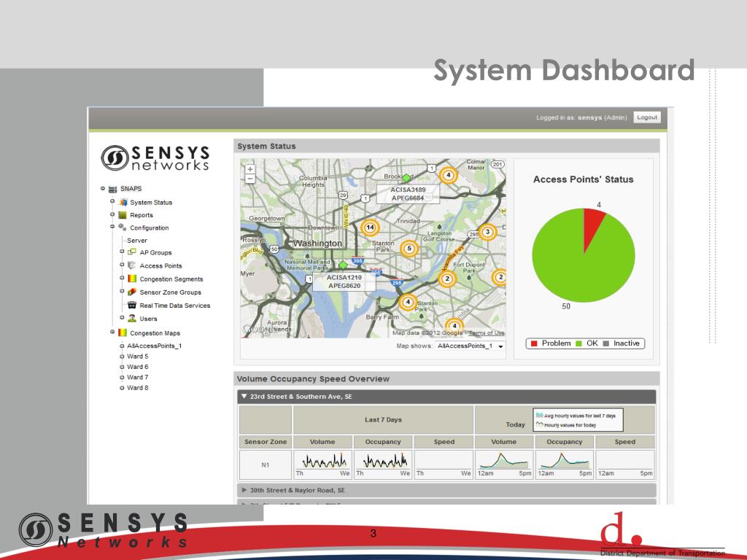Click the red Problem legend swatch
Viewport: 747px width, 560px height.
point(534,343)
